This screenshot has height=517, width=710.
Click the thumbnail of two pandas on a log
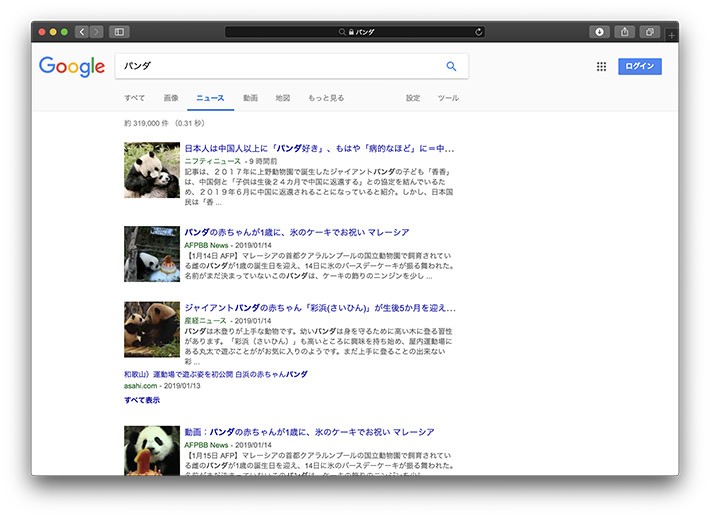[152, 330]
